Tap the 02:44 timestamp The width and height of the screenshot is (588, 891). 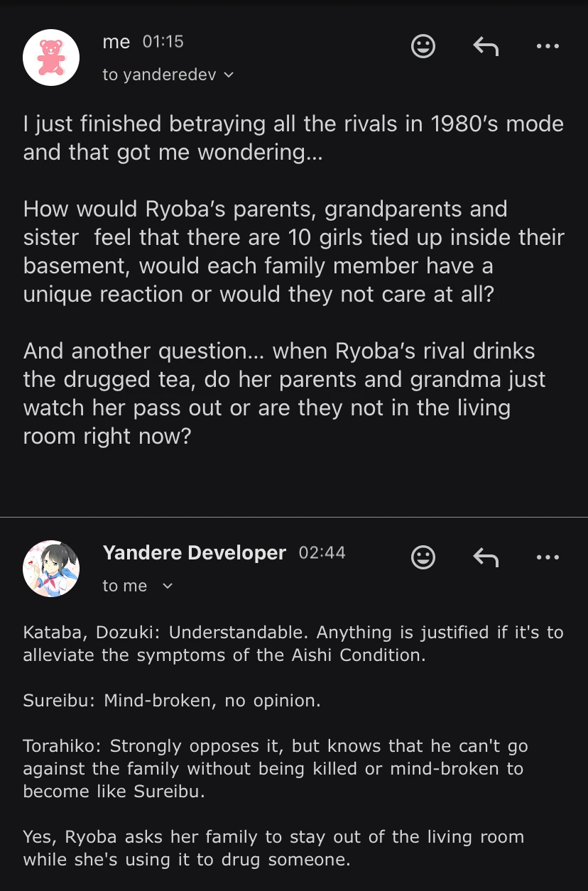click(x=322, y=552)
